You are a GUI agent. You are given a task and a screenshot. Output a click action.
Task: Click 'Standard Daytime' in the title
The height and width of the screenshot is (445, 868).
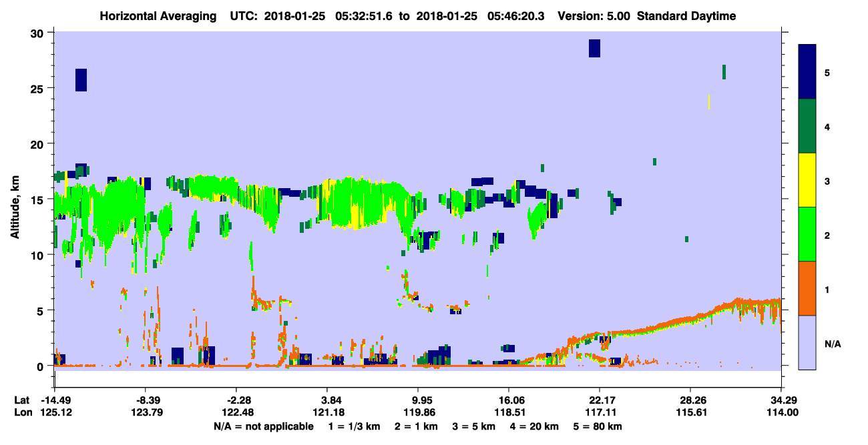pos(686,16)
